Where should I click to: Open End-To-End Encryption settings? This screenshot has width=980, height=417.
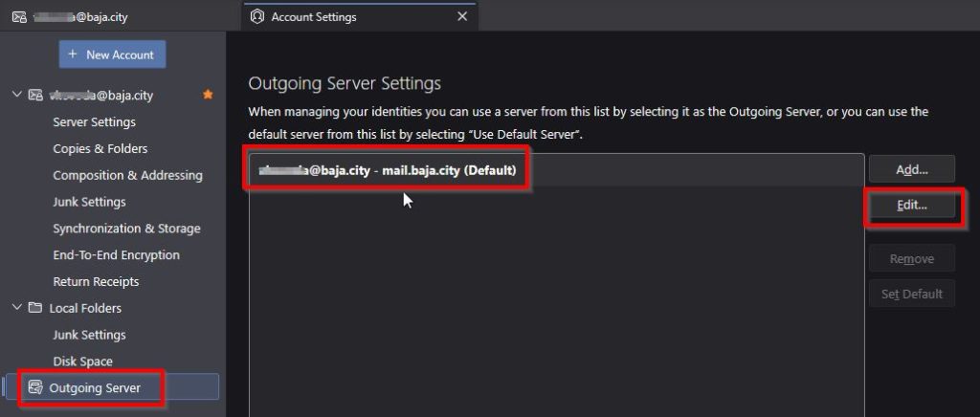tap(116, 254)
